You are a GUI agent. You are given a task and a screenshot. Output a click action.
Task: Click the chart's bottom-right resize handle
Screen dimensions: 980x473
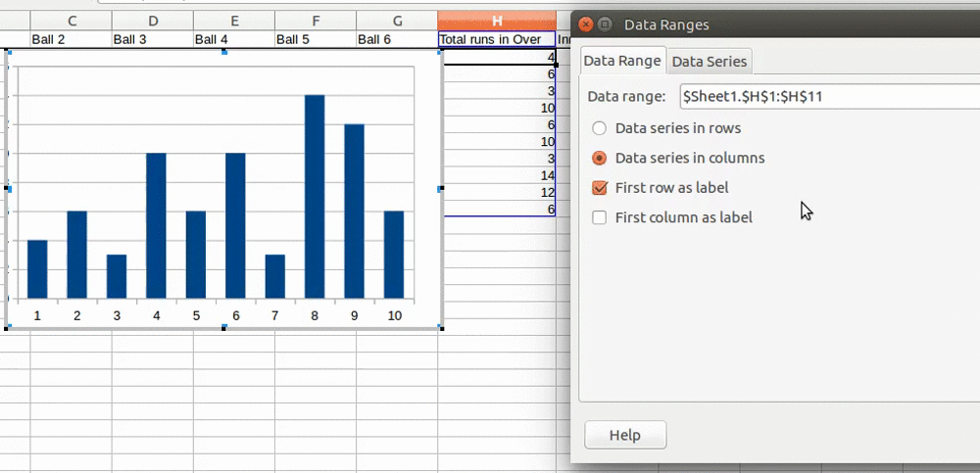(x=442, y=328)
